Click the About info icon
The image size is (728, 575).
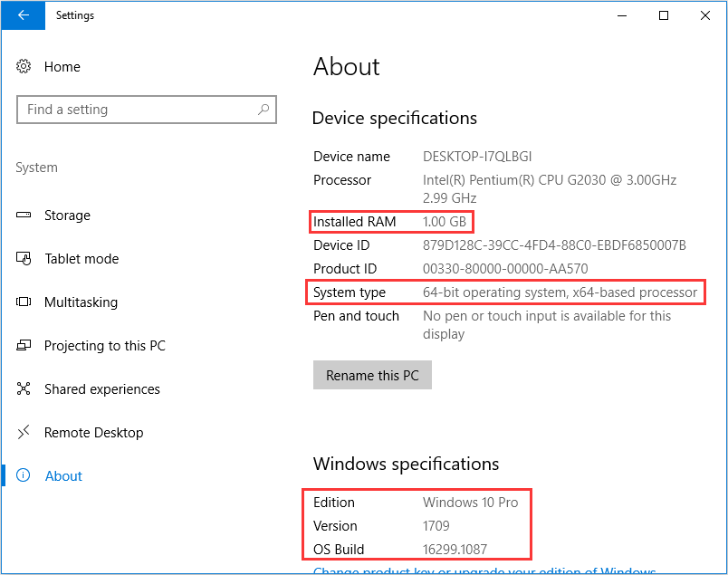pyautogui.click(x=24, y=475)
